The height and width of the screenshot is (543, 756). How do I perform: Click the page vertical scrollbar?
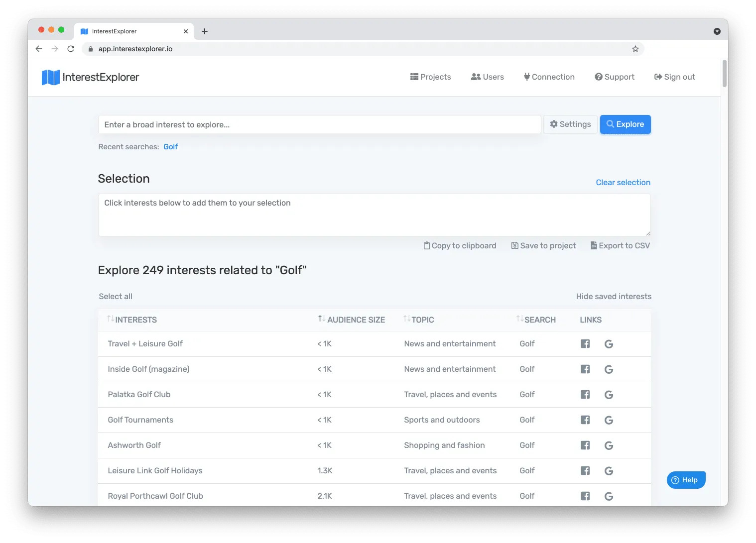tap(725, 73)
